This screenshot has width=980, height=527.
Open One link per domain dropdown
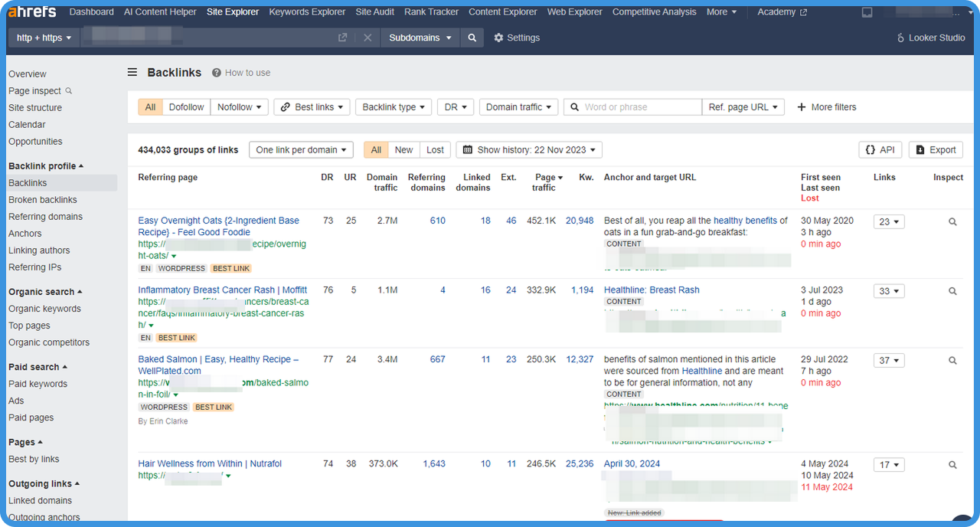(x=301, y=150)
